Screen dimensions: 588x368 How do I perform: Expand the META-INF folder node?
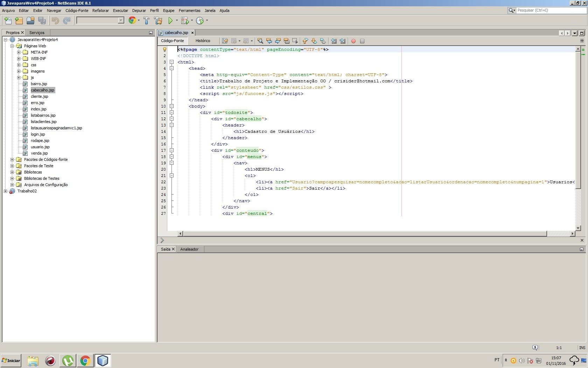click(x=19, y=52)
